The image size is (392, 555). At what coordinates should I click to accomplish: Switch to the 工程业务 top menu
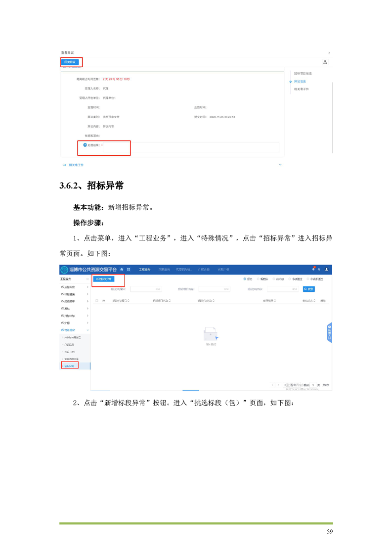144,270
